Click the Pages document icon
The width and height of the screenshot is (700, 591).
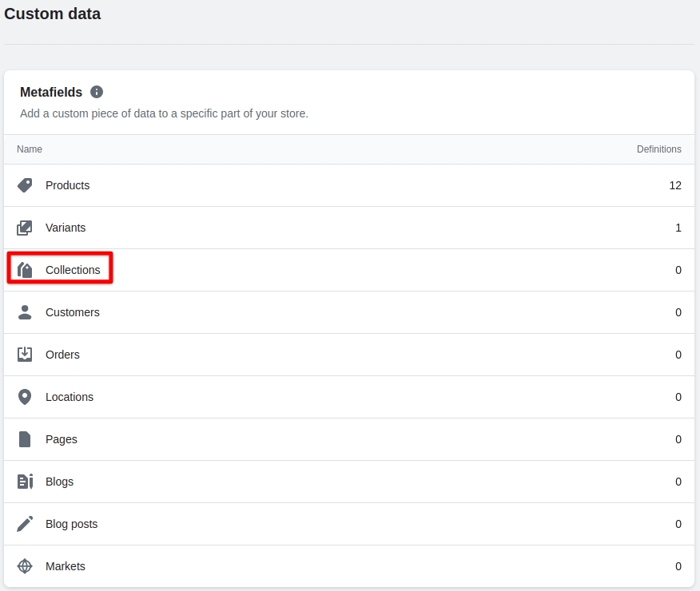(x=25, y=439)
